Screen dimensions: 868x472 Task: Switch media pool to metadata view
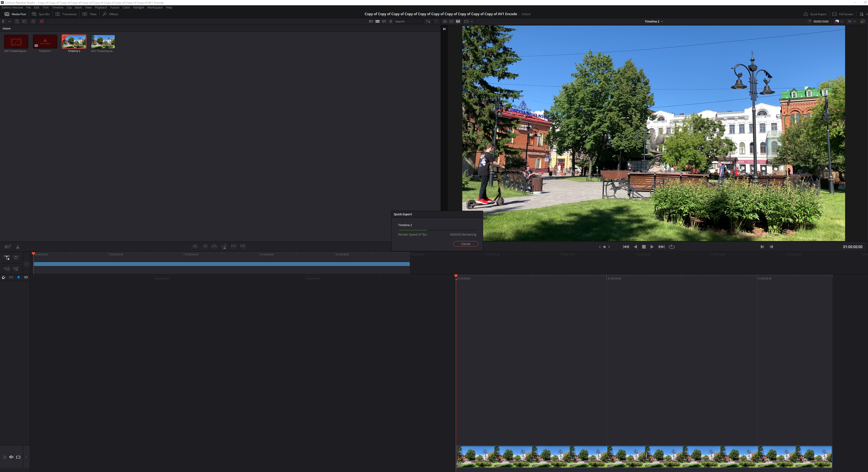371,22
